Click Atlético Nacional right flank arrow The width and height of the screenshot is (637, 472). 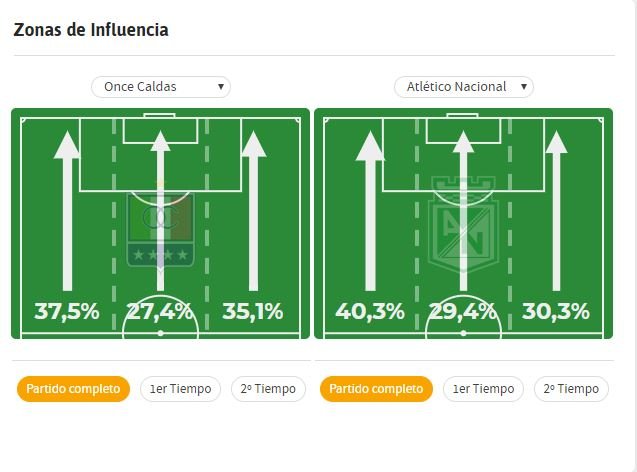coord(556,211)
